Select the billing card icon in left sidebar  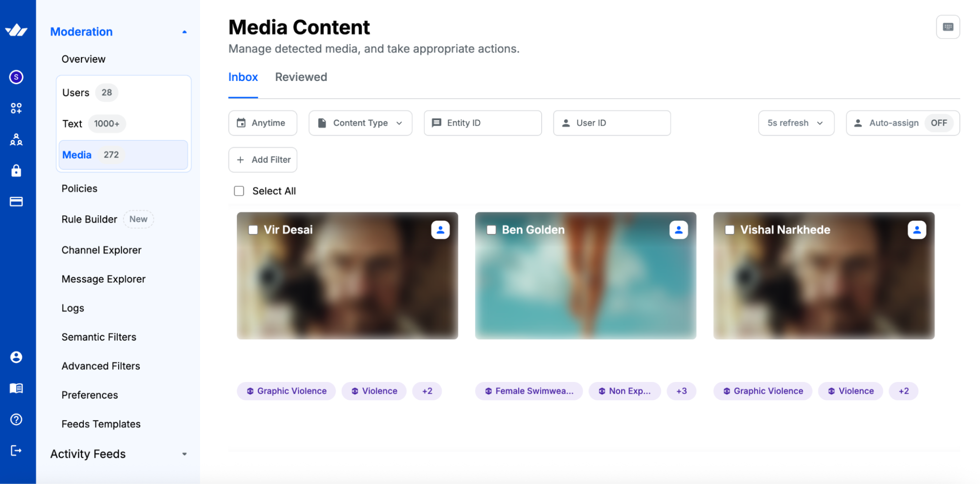click(x=16, y=201)
